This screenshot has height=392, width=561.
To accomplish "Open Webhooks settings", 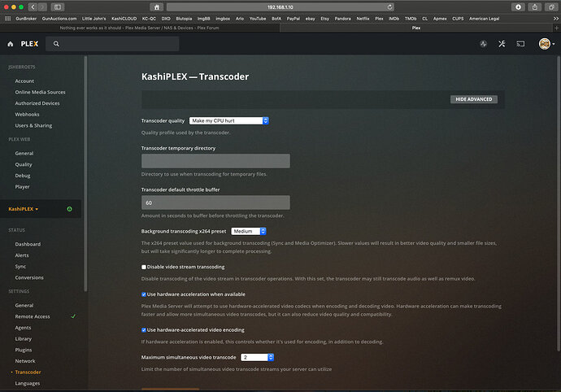I will [27, 115].
